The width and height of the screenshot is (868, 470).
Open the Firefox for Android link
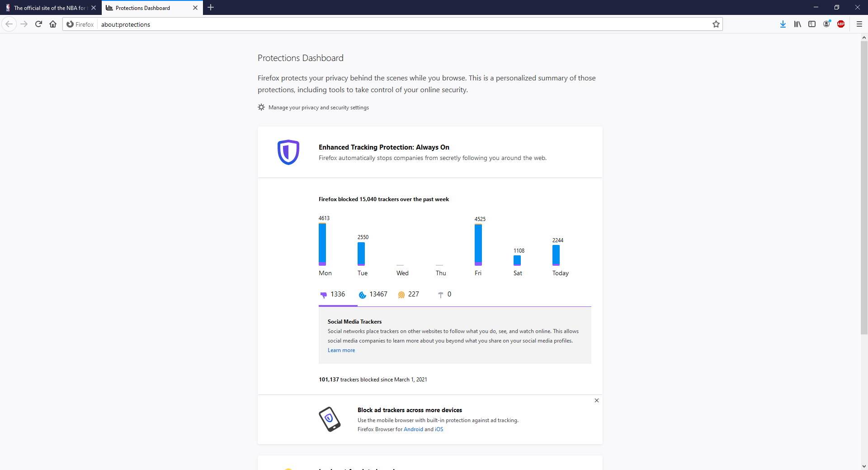coord(413,429)
